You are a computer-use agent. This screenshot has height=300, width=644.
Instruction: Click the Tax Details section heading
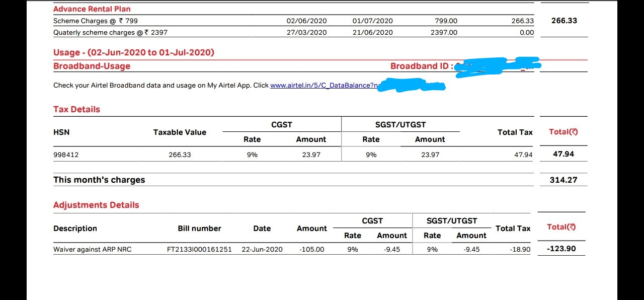coord(76,109)
